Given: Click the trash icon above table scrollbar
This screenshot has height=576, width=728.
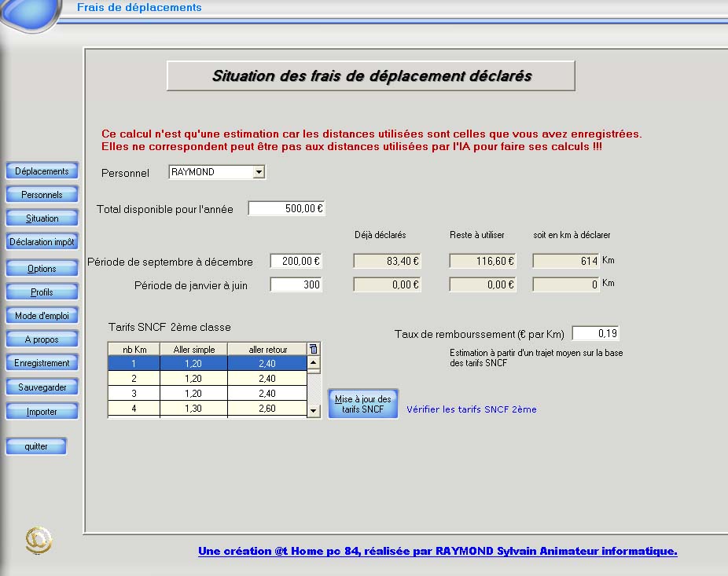Looking at the screenshot, I should (314, 349).
